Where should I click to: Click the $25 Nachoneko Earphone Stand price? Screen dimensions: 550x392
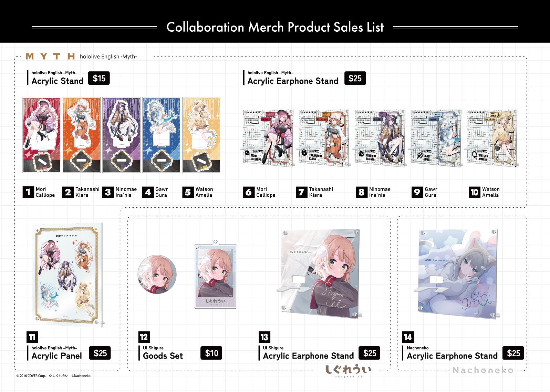tap(513, 353)
